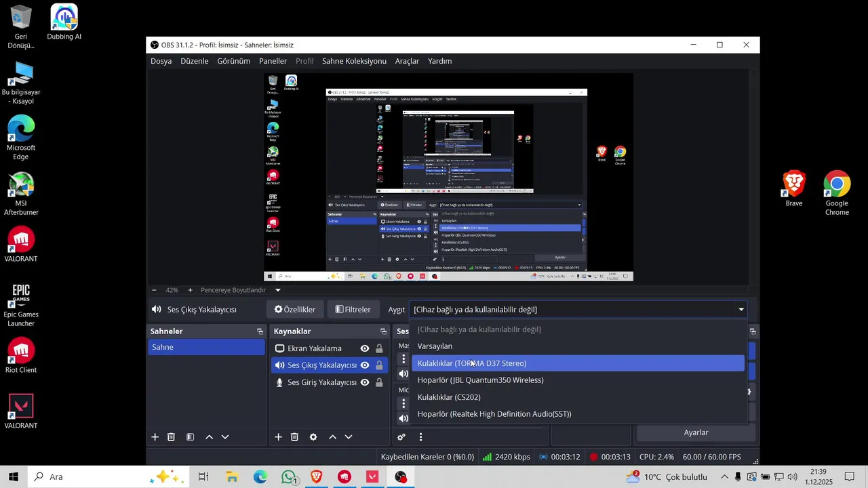This screenshot has height=488, width=868.
Task: Hide the Ses Giriş Yakalayıcısı source
Action: point(365,382)
